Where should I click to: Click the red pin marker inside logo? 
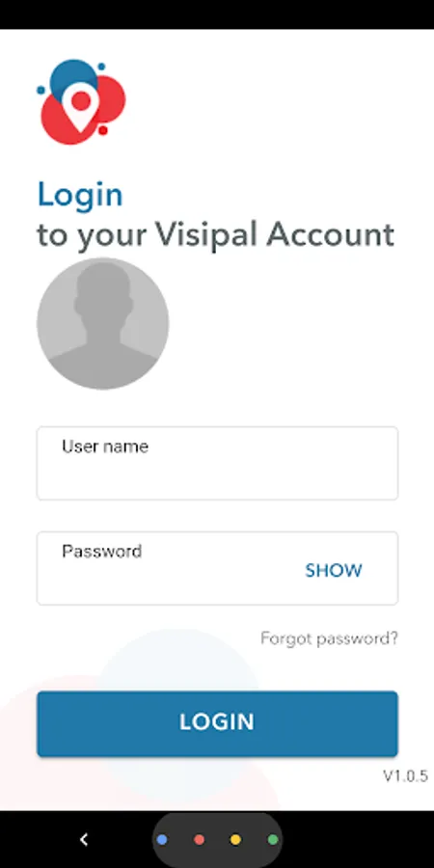(x=81, y=106)
